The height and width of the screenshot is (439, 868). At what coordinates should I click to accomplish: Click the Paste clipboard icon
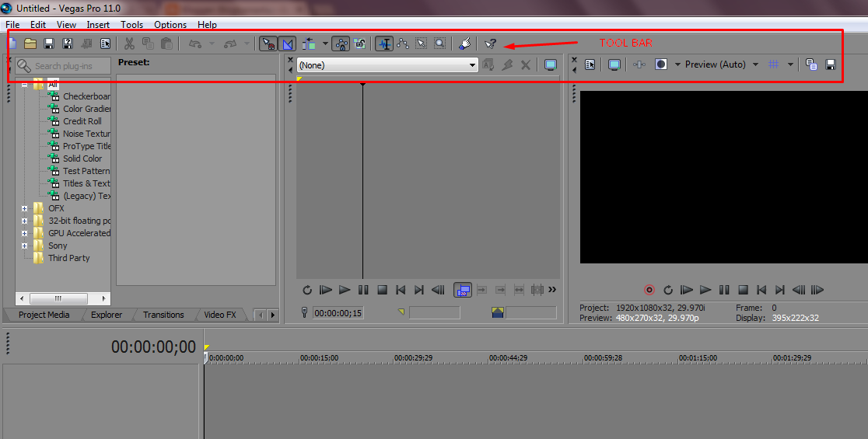166,44
